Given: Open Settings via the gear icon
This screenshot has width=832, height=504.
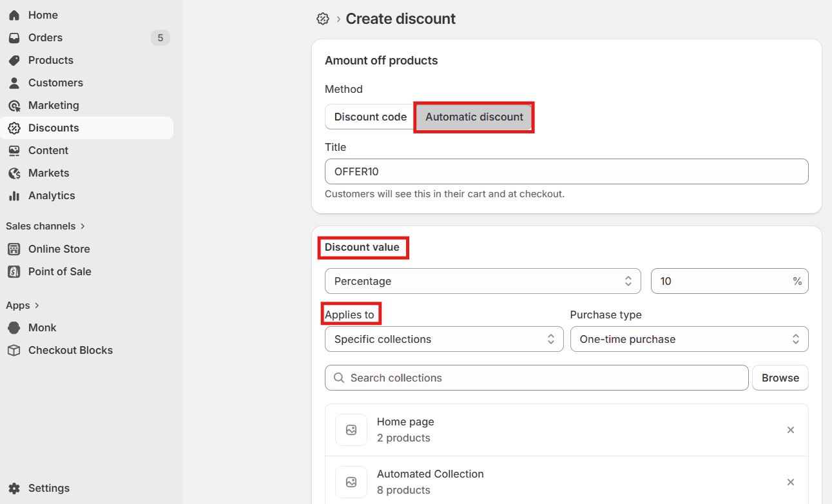Looking at the screenshot, I should (x=14, y=488).
